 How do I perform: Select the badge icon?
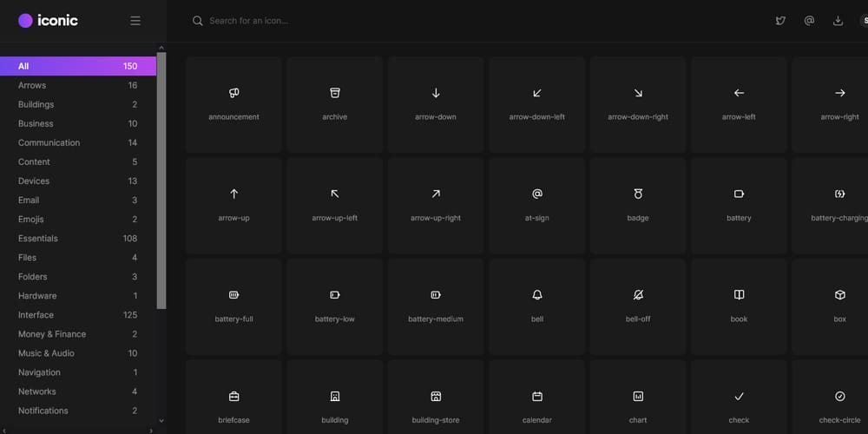(638, 206)
